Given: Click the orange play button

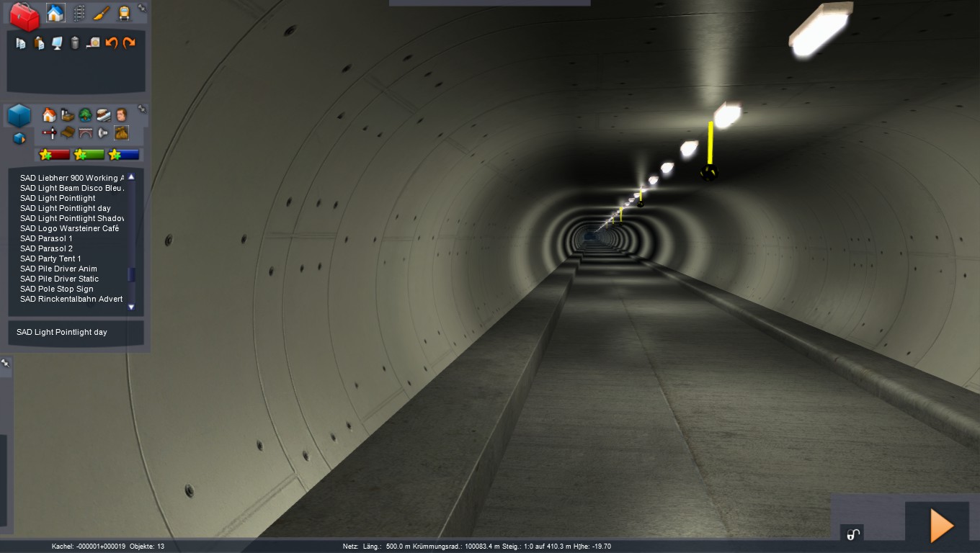Looking at the screenshot, I should (942, 526).
